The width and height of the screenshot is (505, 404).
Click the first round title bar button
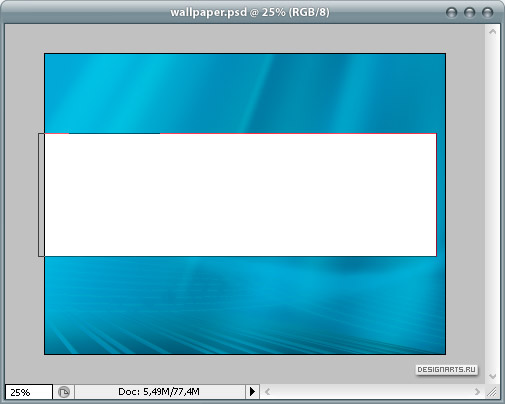pos(451,13)
